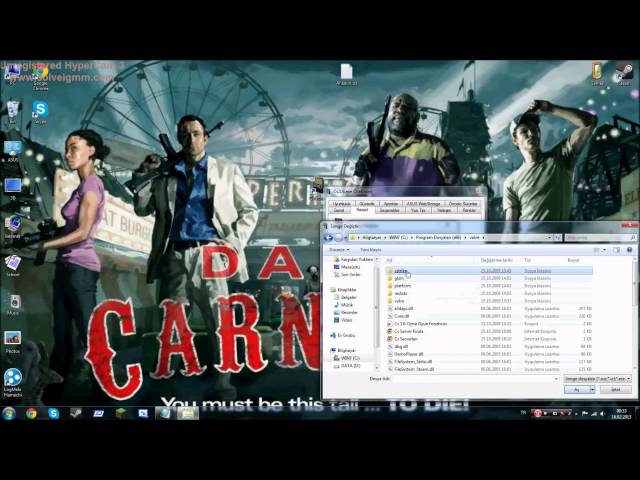The width and height of the screenshot is (640, 480).
Task: Switch to the file explorer taskbar item
Action: 188,413
